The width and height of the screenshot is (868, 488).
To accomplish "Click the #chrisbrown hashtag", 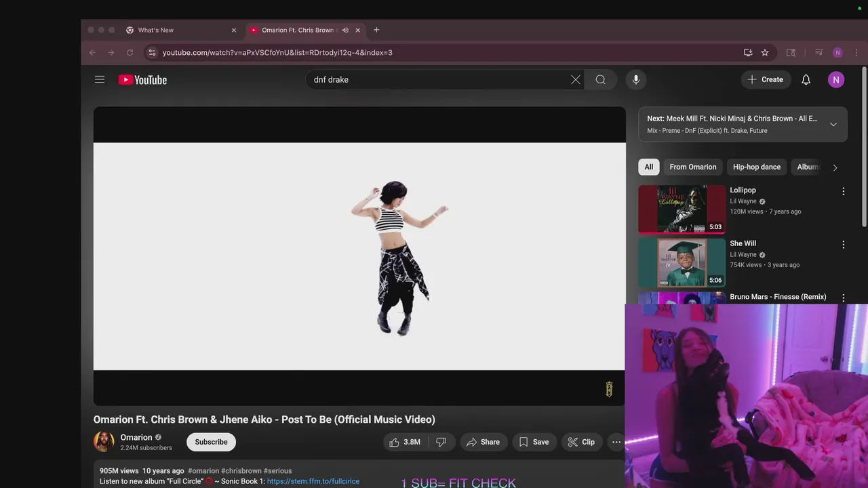I will click(241, 470).
